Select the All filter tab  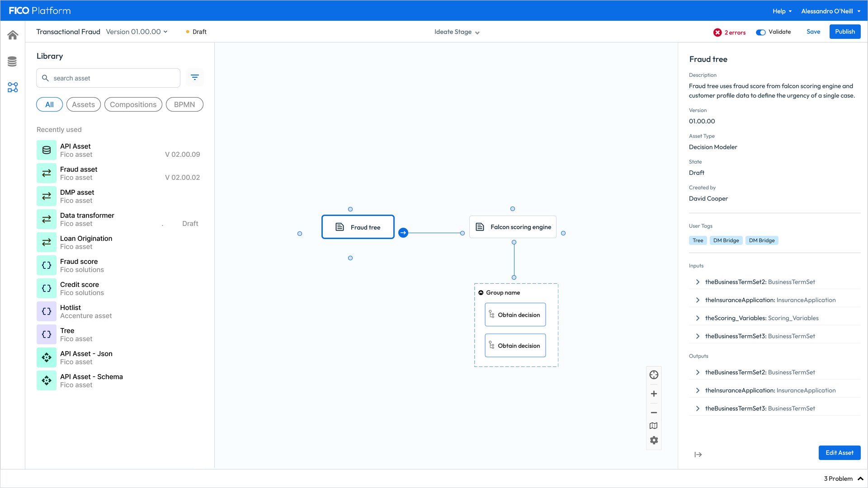coord(49,104)
